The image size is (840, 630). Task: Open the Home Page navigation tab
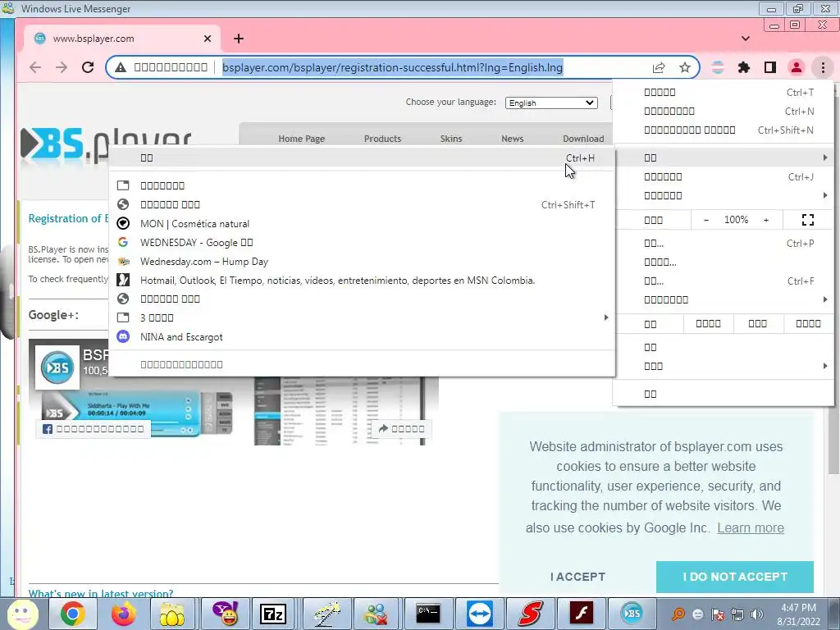[302, 139]
